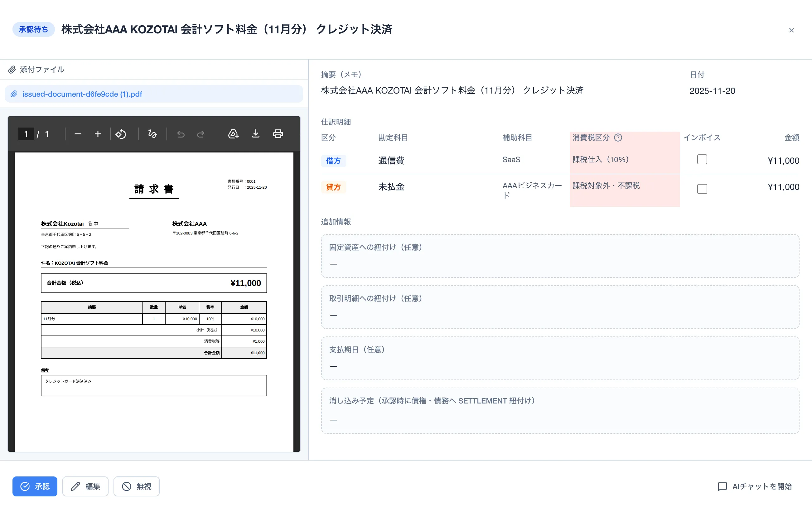Screen dimensions: 812x512
Task: Close the journal entry dialog
Action: 791,30
